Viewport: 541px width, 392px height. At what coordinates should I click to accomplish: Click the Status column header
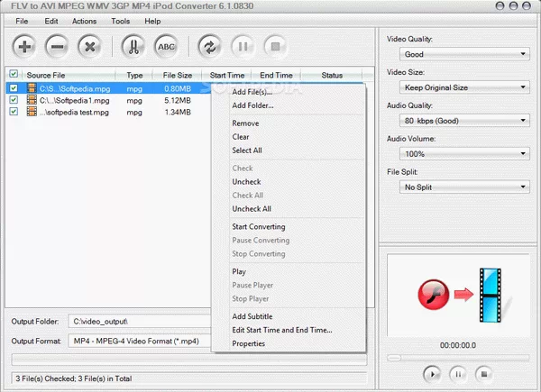(x=332, y=75)
